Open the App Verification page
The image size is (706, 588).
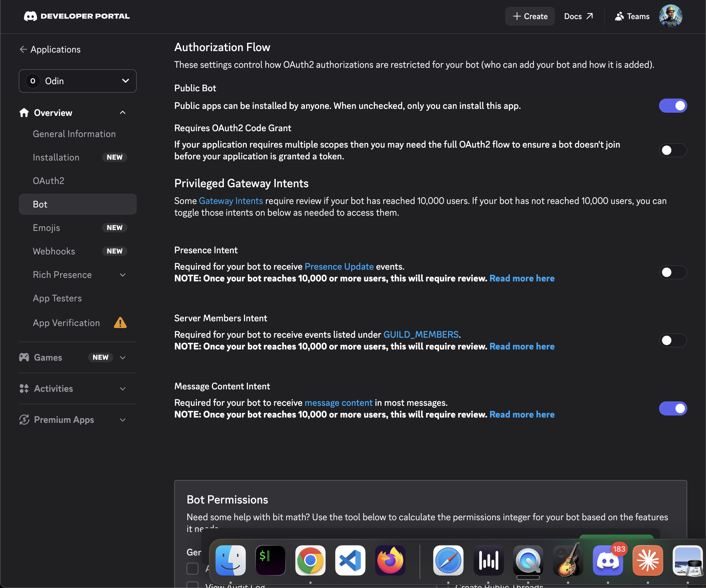pyautogui.click(x=66, y=323)
